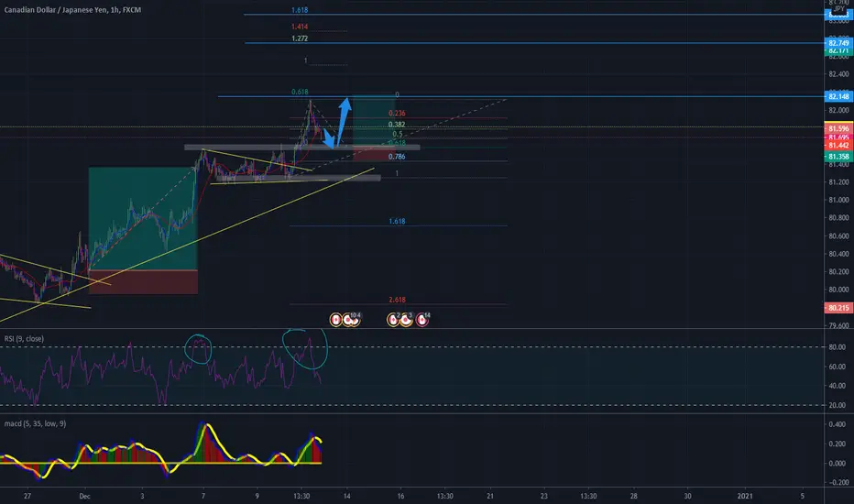The height and width of the screenshot is (504, 854).
Task: Click 82.400 on the price scale
Action: point(838,74)
